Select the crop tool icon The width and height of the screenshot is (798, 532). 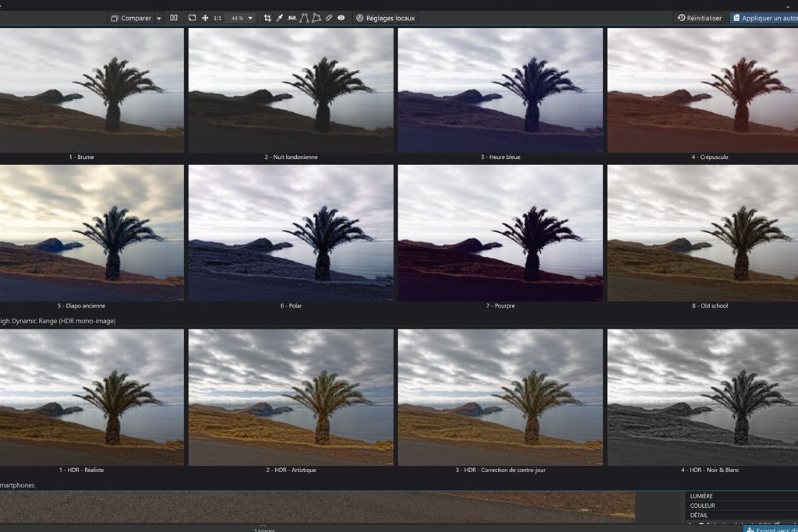tap(267, 18)
